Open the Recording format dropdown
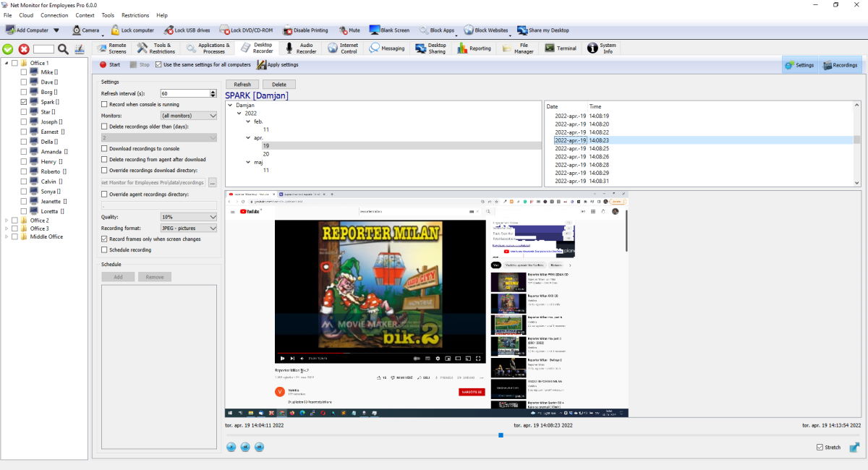This screenshot has height=470, width=868. (x=188, y=228)
